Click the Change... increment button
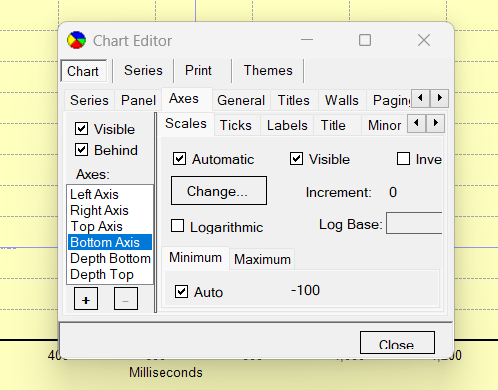This screenshot has height=390, width=498. 219,191
